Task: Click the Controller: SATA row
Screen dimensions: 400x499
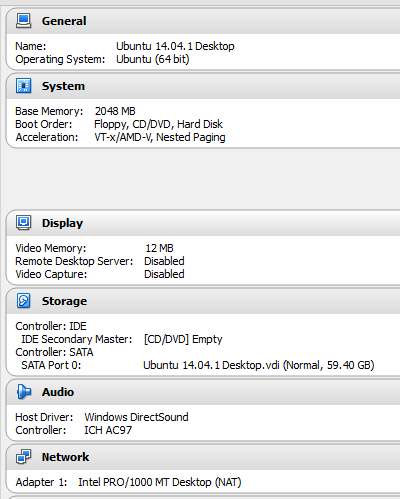Action: 54,352
